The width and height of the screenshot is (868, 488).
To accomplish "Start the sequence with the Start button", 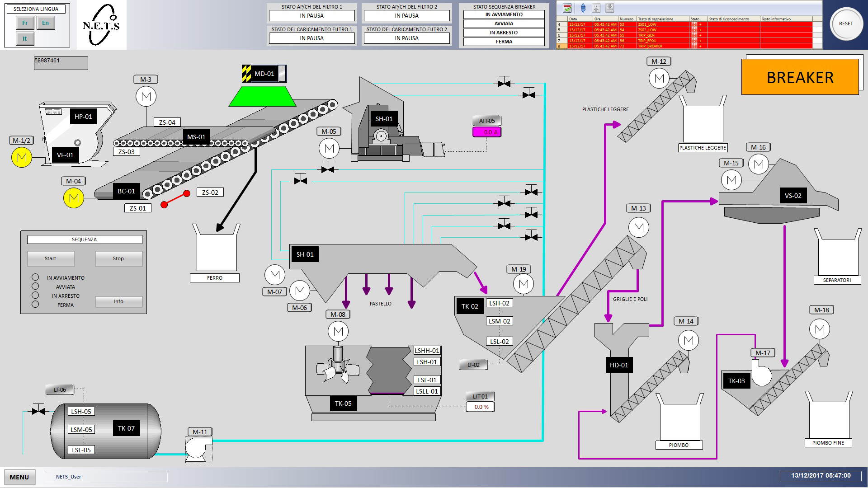I will (x=51, y=258).
